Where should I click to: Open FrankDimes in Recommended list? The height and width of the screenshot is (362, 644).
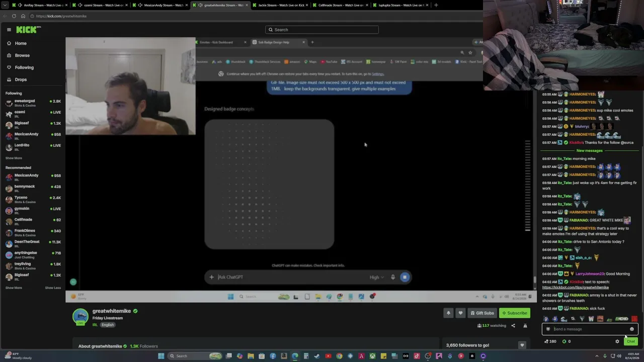pyautogui.click(x=33, y=233)
